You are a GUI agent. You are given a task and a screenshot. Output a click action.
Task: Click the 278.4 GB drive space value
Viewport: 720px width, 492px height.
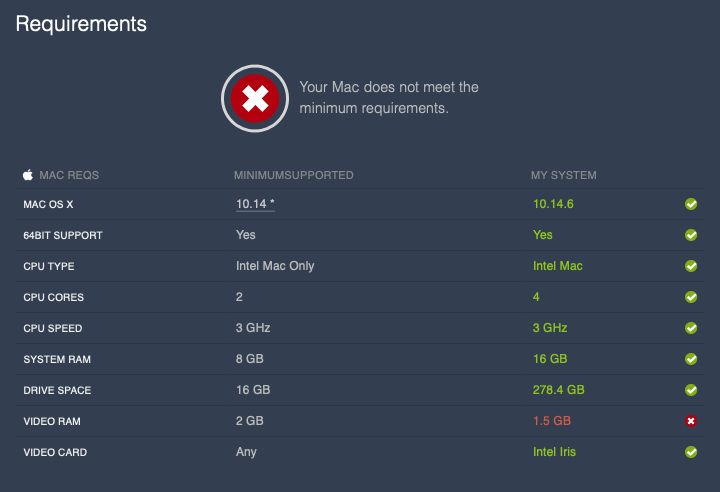(x=558, y=390)
